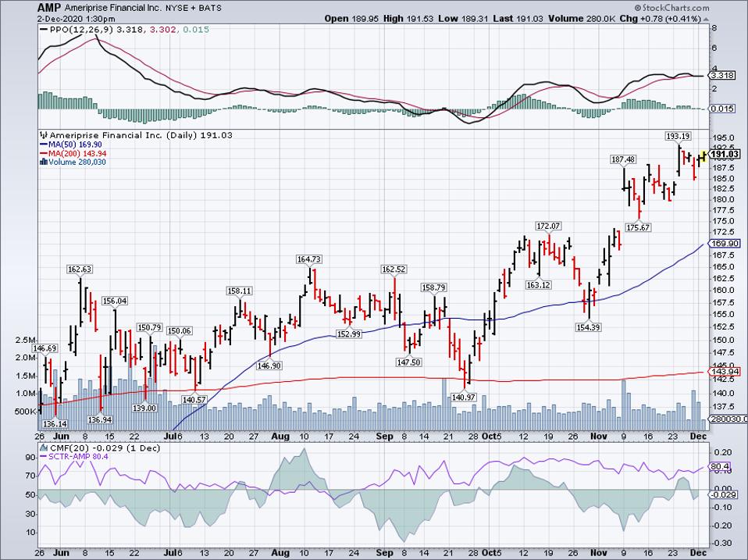Click the Aug label on the main chart date axis
Viewport: 748px width, 560px height.
coord(280,437)
